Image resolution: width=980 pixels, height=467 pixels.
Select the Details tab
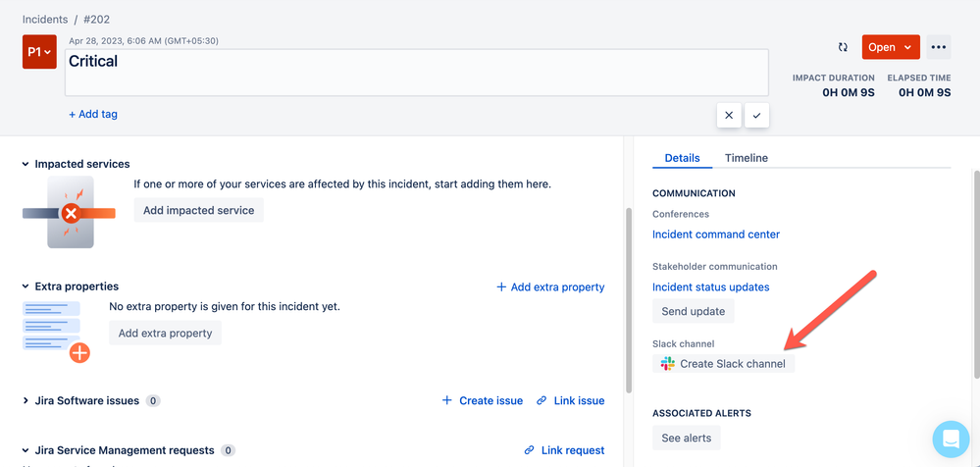(682, 158)
